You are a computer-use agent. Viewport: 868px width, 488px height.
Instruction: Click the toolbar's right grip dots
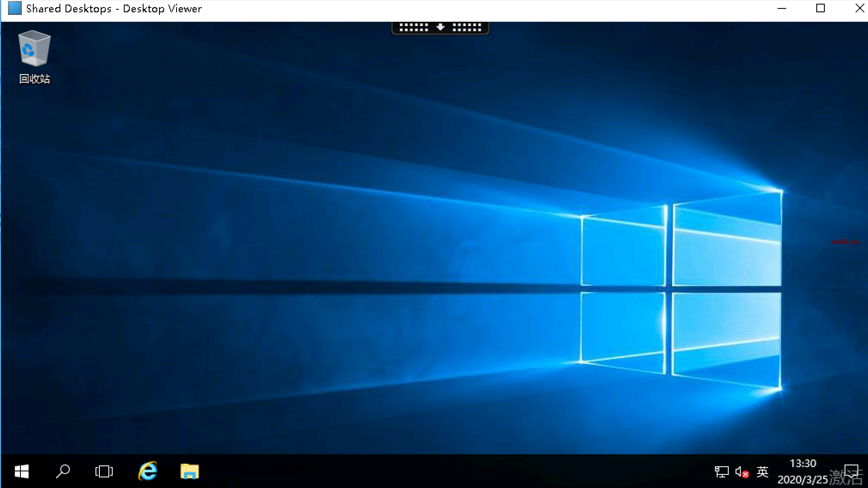pos(467,27)
